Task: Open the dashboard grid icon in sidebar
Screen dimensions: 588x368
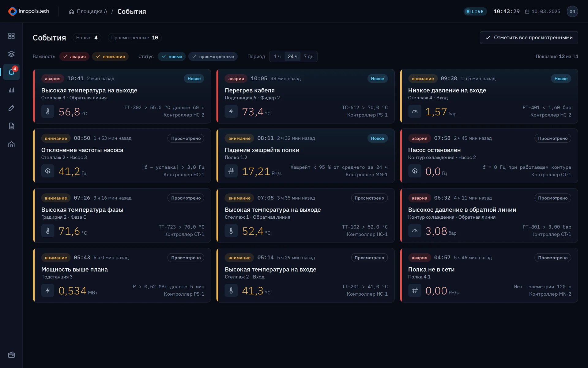Action: click(11, 36)
